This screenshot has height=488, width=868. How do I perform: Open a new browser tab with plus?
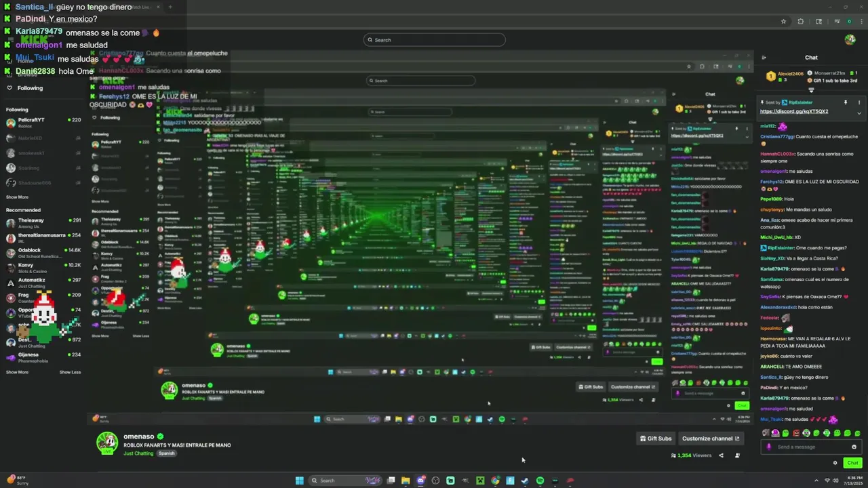(x=170, y=7)
